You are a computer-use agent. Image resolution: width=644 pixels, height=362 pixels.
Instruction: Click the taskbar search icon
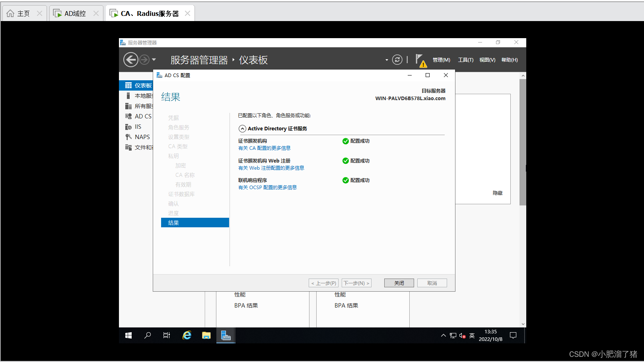[x=148, y=335]
